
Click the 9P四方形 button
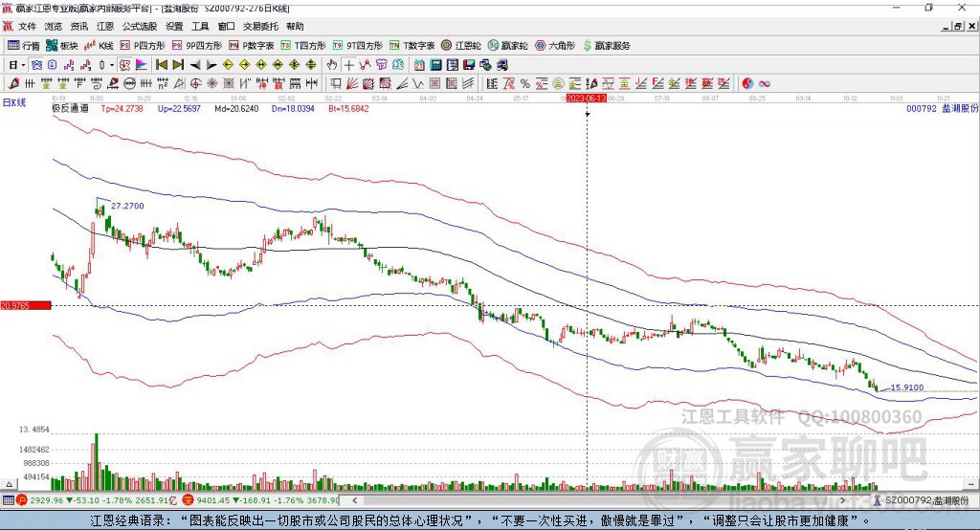pyautogui.click(x=197, y=46)
